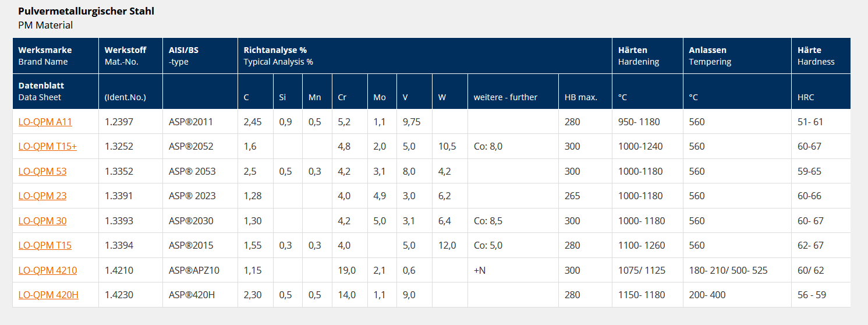Select the 60/ 62 hardness value
The height and width of the screenshot is (325, 868).
point(810,270)
